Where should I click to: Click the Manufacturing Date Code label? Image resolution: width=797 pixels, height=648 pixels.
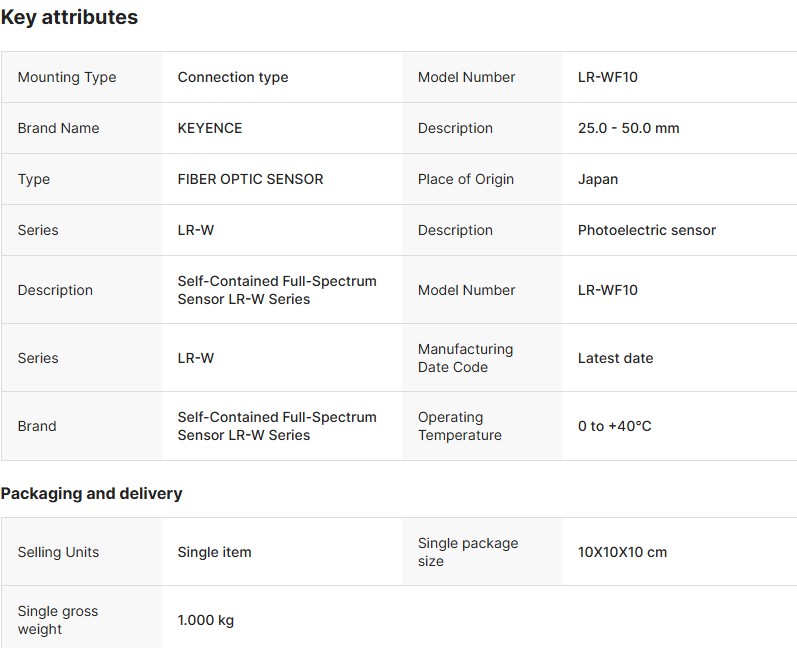(x=465, y=358)
